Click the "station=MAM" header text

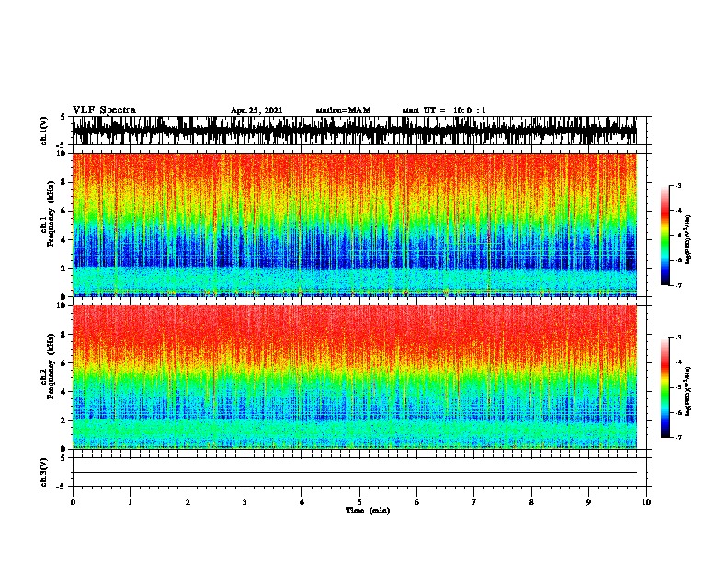click(x=343, y=110)
